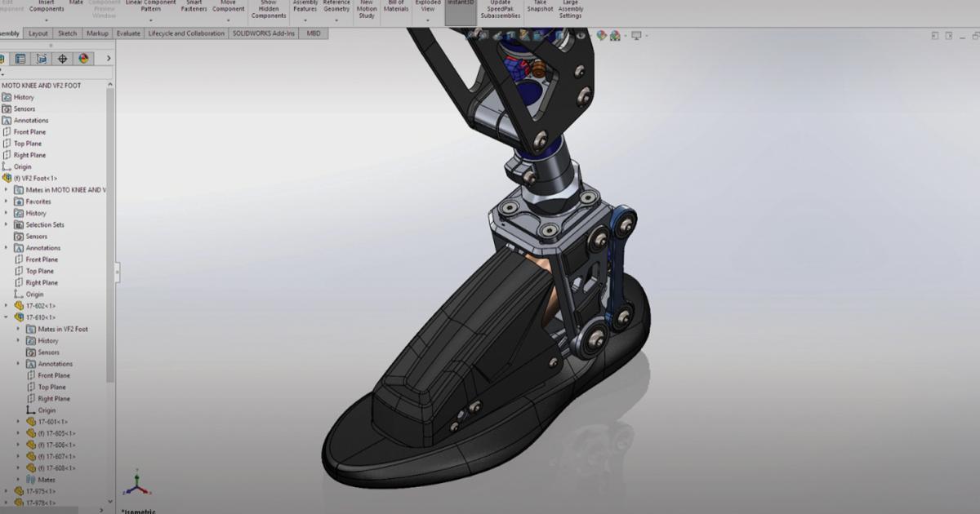Toggle Large Assembly Settings
This screenshot has height=514, width=980.
(571, 9)
